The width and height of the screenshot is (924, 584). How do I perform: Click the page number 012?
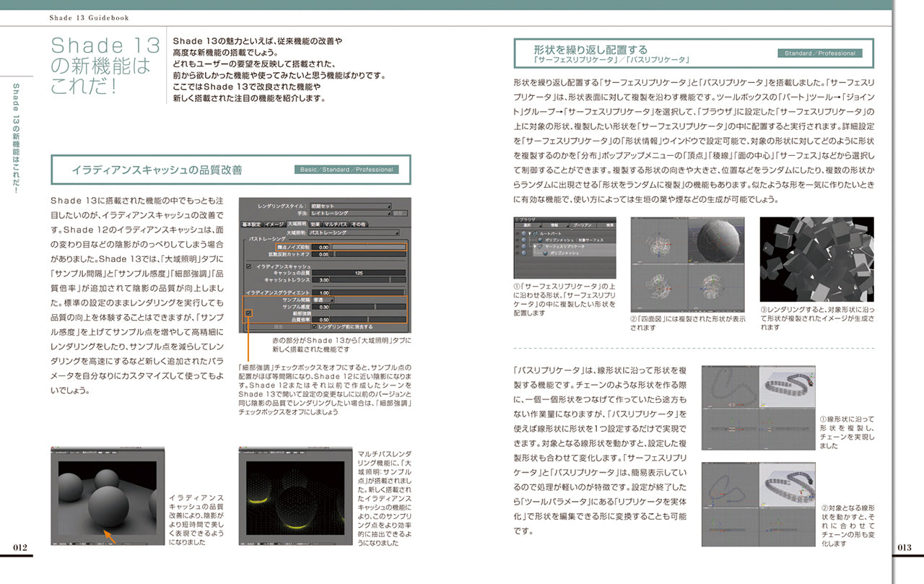click(x=20, y=547)
